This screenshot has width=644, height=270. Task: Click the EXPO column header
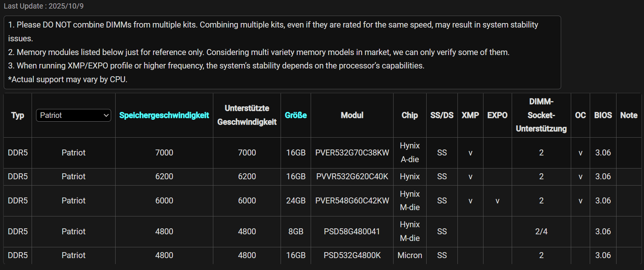[x=497, y=115]
